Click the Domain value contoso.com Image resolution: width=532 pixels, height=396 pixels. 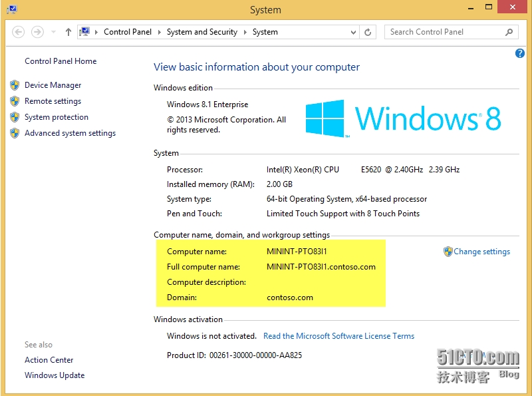[290, 297]
